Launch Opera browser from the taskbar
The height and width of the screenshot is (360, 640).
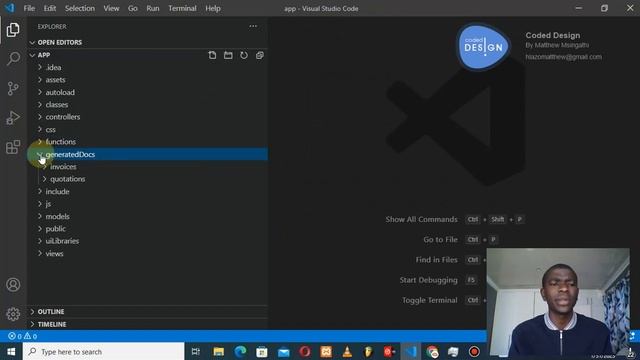(x=304, y=351)
